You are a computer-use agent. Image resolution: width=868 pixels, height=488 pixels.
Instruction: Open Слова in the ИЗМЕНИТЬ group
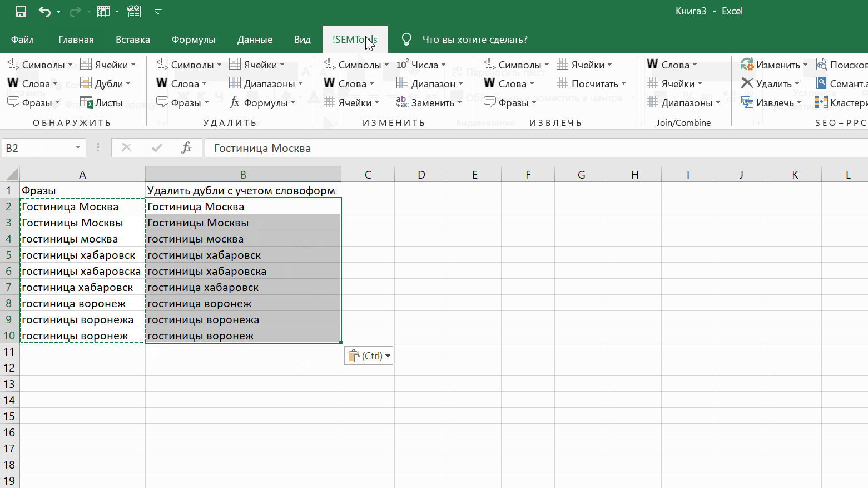click(349, 84)
